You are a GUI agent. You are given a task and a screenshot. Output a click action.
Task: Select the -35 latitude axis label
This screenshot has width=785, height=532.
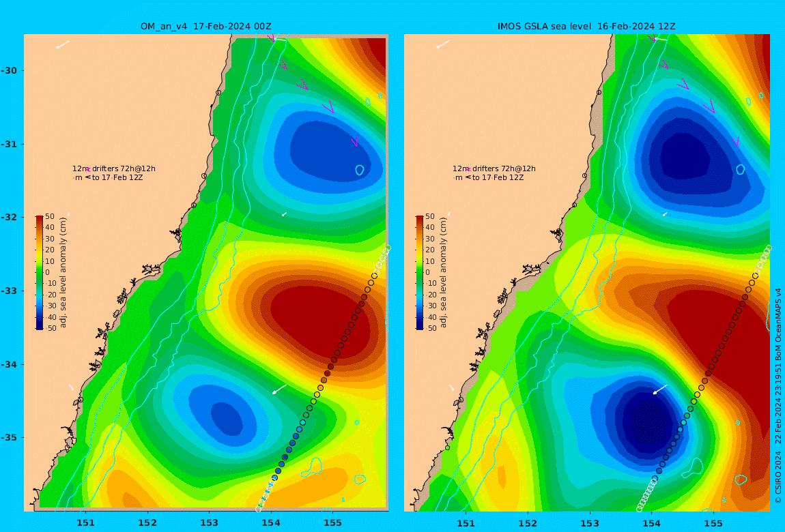pyautogui.click(x=8, y=438)
